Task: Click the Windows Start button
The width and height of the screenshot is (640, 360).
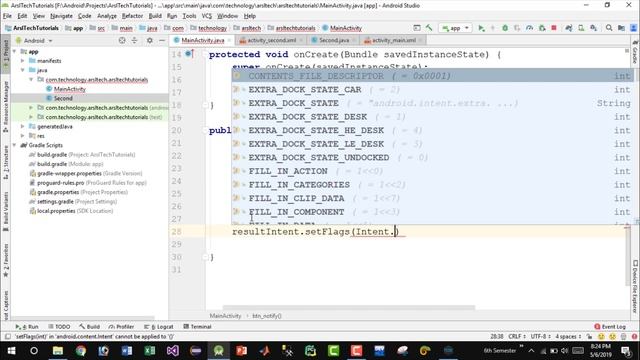Action: coord(11,350)
